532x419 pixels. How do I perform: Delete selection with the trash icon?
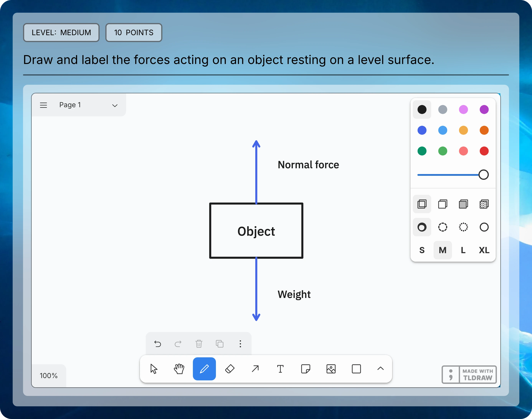tap(199, 344)
